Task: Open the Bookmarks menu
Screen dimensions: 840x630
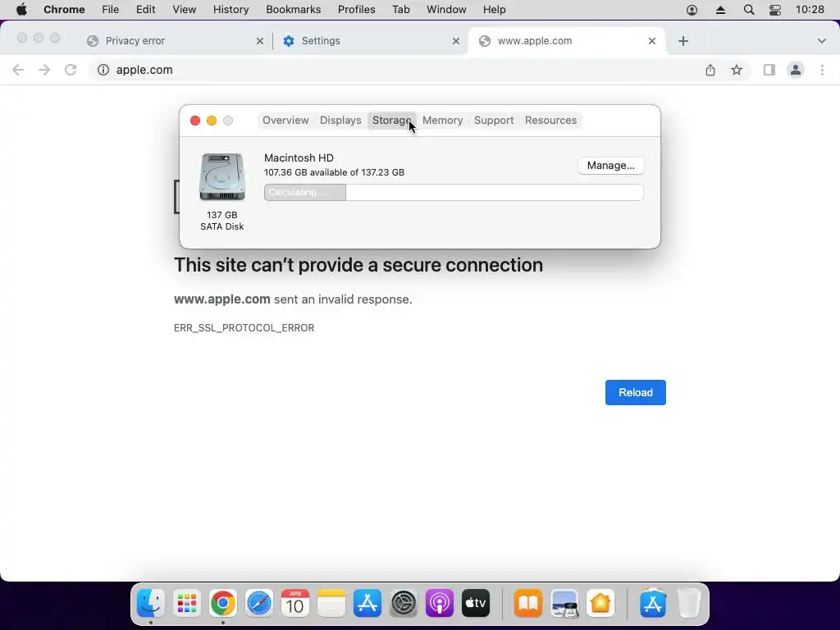Action: click(x=293, y=10)
